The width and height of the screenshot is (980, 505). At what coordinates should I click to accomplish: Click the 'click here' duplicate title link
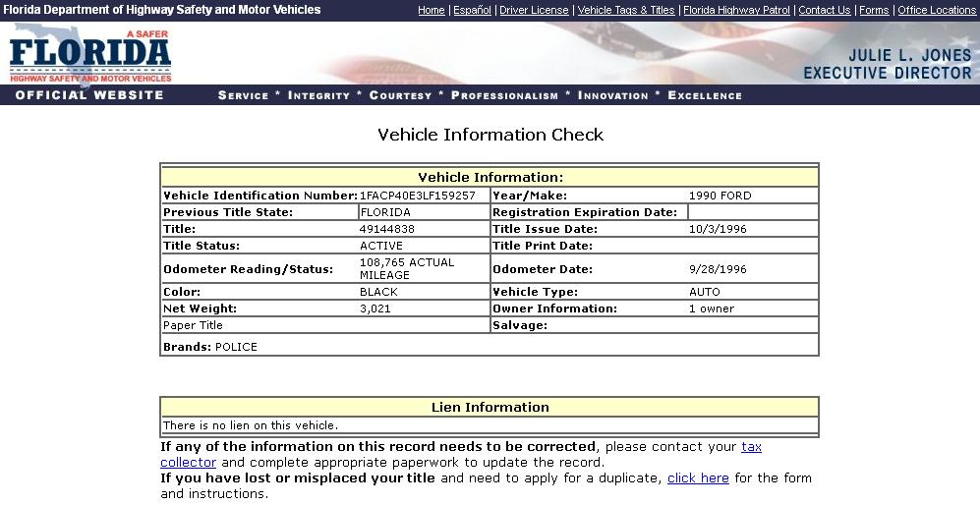point(698,478)
